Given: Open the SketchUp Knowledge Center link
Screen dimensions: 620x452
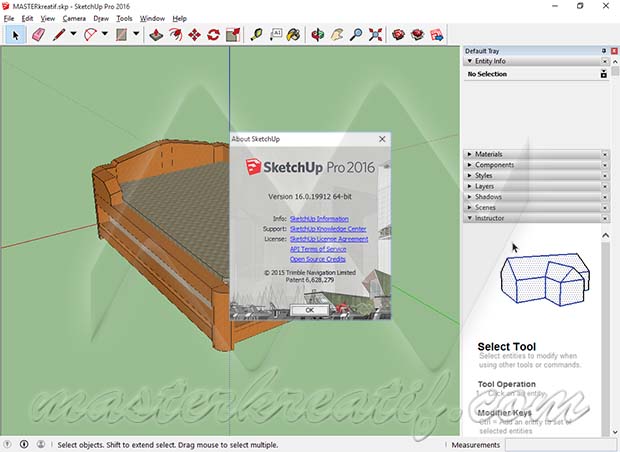Looking at the screenshot, I should click(x=328, y=229).
